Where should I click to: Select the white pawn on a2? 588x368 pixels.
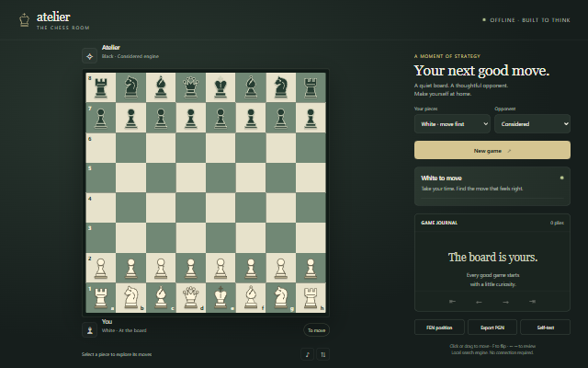coord(101,268)
